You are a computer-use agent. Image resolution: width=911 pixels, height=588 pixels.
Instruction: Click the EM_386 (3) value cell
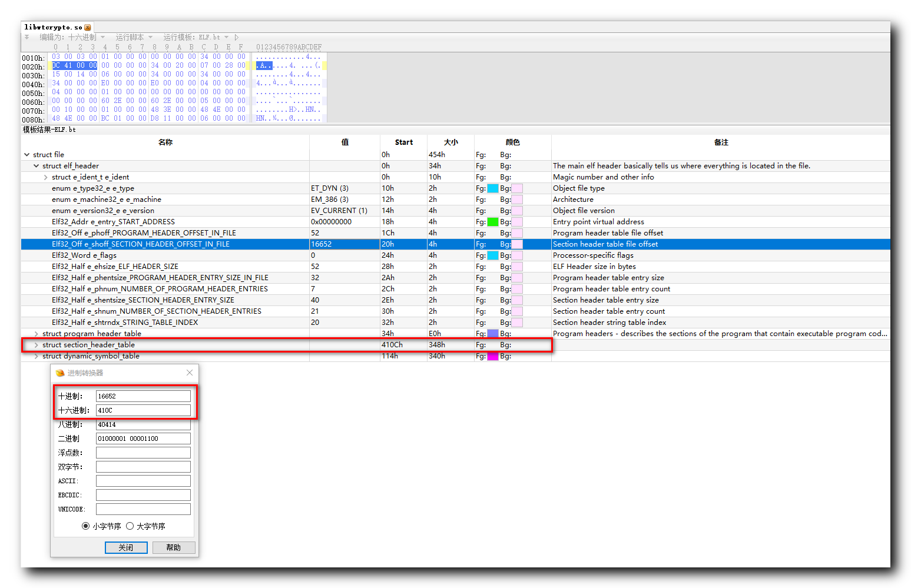[344, 200]
